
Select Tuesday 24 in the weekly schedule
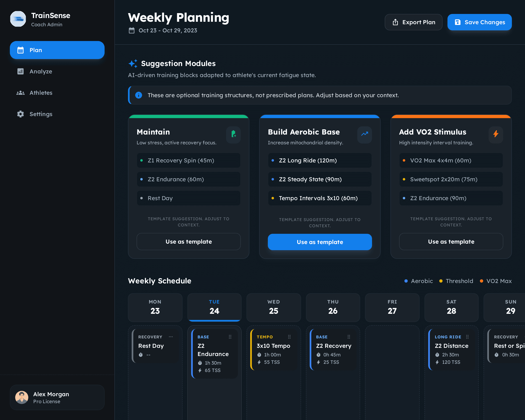(x=214, y=307)
